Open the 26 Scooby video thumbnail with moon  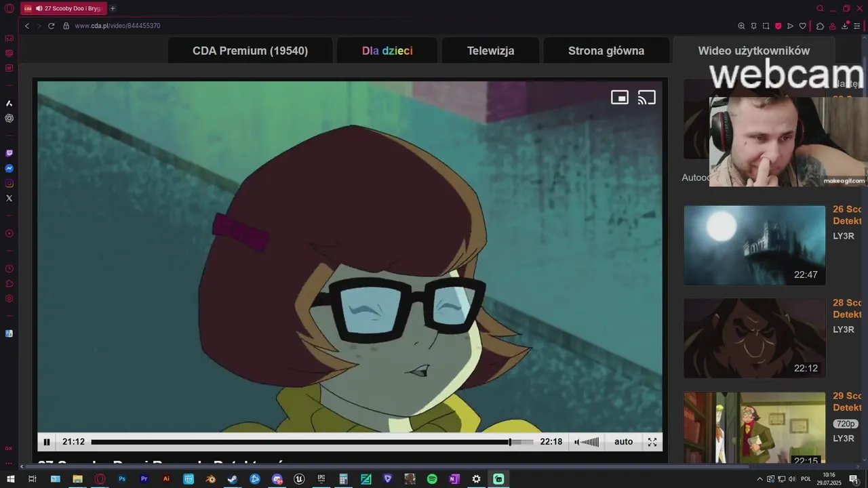[755, 245]
